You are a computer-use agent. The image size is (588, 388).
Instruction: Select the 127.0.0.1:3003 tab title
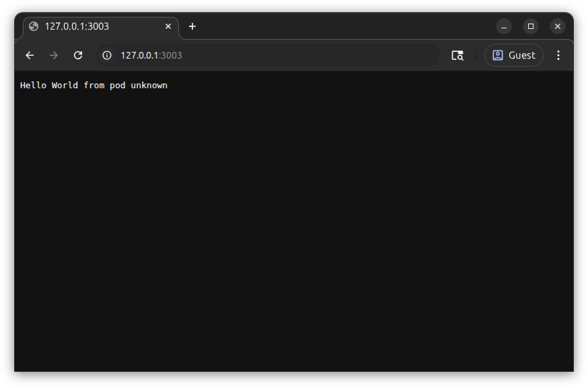point(77,26)
